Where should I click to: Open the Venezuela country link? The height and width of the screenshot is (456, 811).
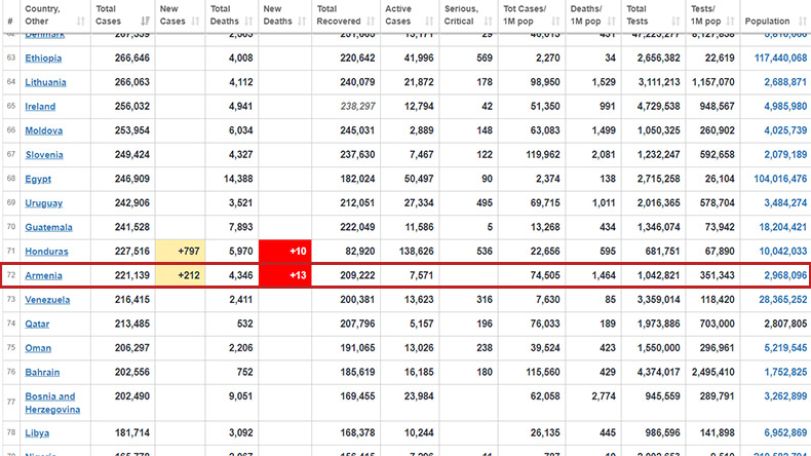(48, 300)
